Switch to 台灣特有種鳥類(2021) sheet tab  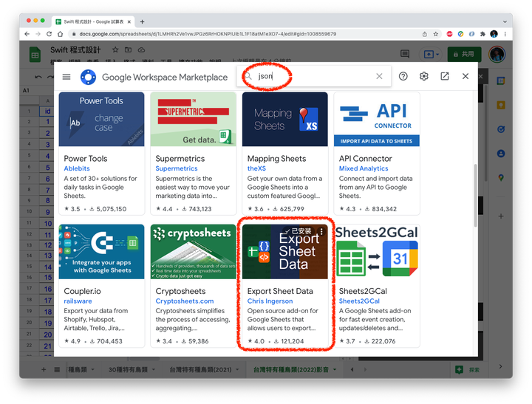click(x=200, y=369)
